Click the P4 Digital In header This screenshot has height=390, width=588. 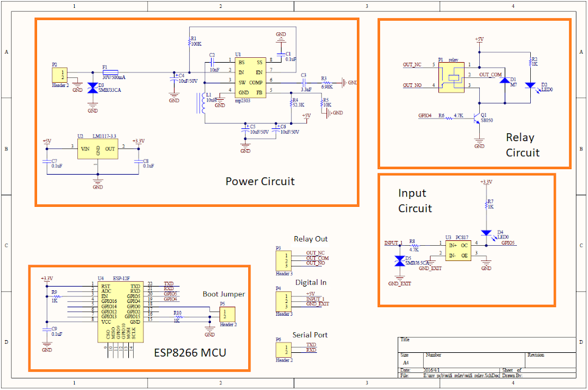coord(283,301)
